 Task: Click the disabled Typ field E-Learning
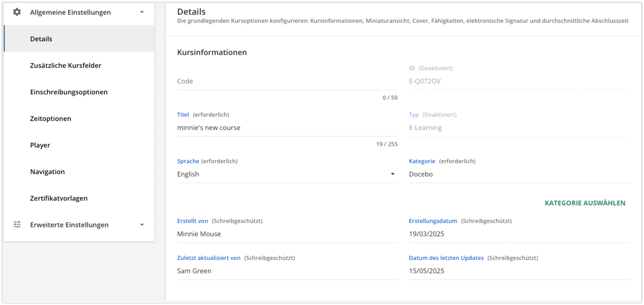pos(519,128)
